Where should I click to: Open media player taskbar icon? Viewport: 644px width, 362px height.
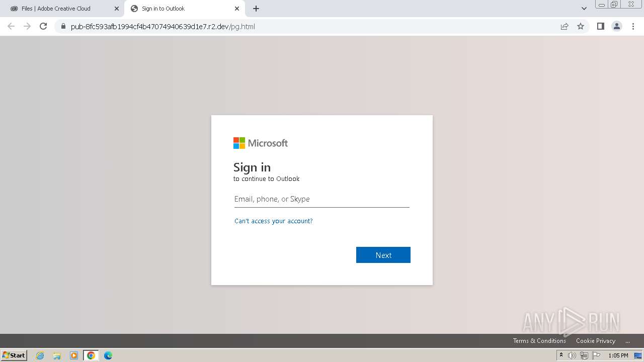click(74, 355)
